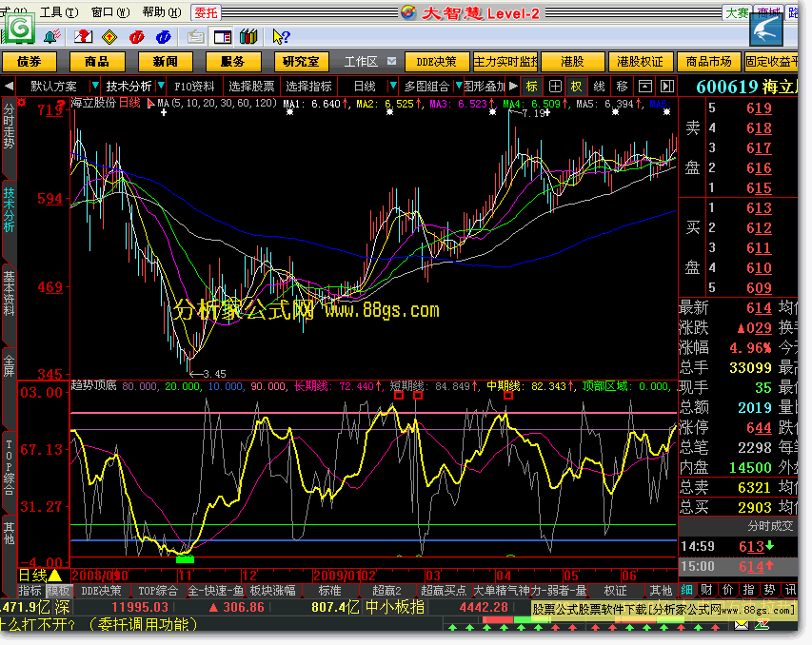This screenshot has height=645, width=812.
Task: Expand the 多图组合 dropdown arrow
Action: click(x=458, y=86)
